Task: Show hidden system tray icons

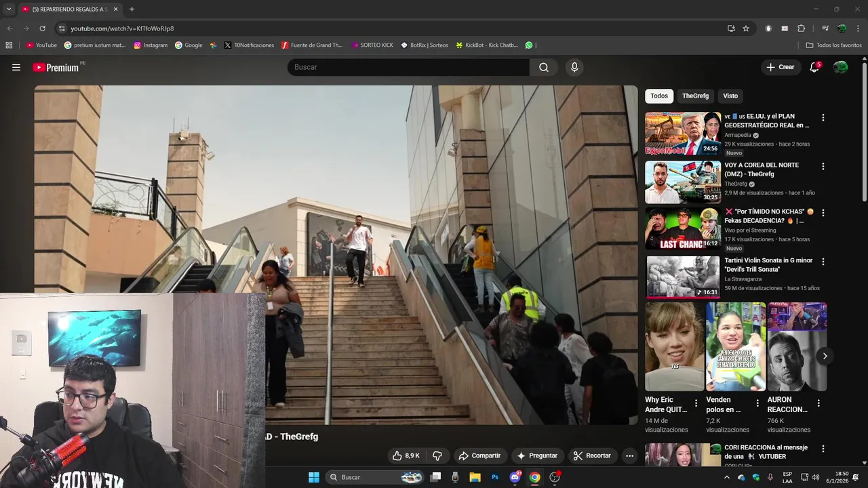Action: 727,477
